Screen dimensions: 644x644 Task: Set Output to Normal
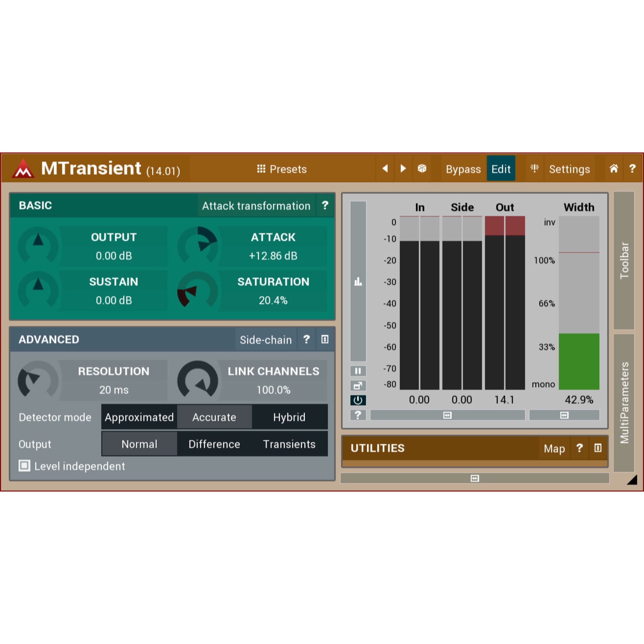click(x=139, y=444)
